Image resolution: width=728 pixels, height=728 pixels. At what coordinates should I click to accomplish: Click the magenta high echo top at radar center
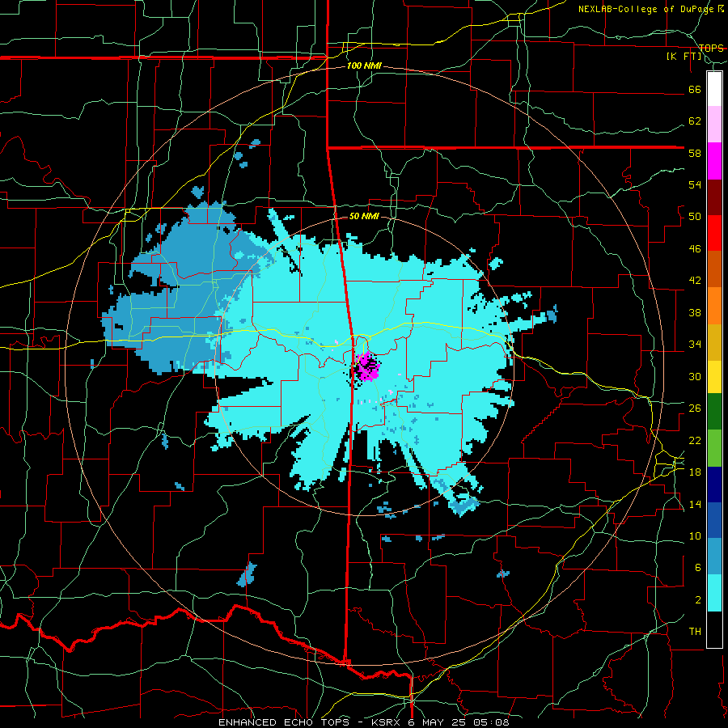click(x=368, y=366)
